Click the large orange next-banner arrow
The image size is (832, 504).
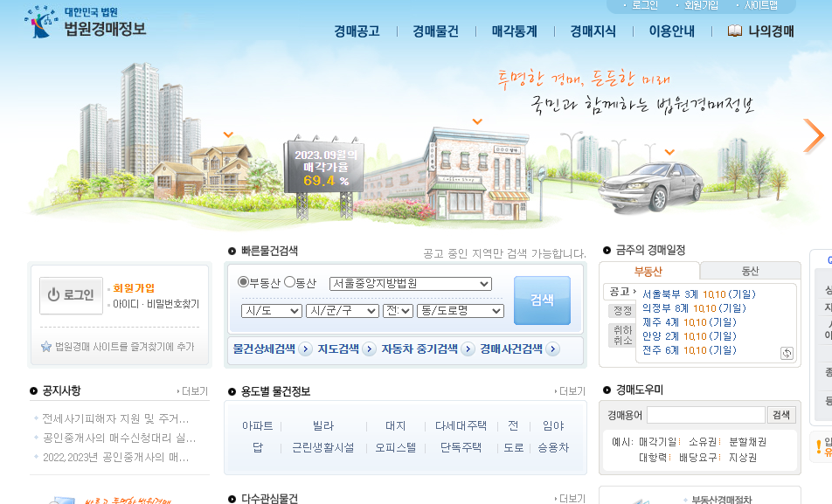pyautogui.click(x=814, y=135)
